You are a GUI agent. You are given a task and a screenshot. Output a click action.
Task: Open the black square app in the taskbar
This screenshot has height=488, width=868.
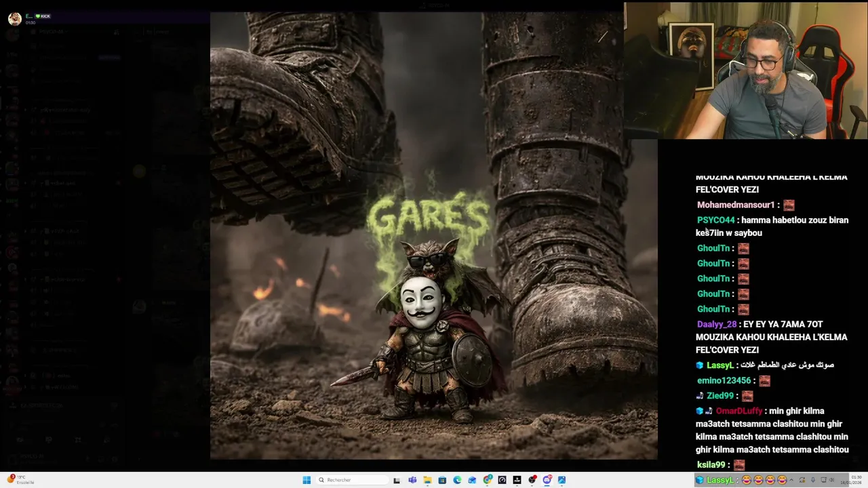click(x=517, y=480)
